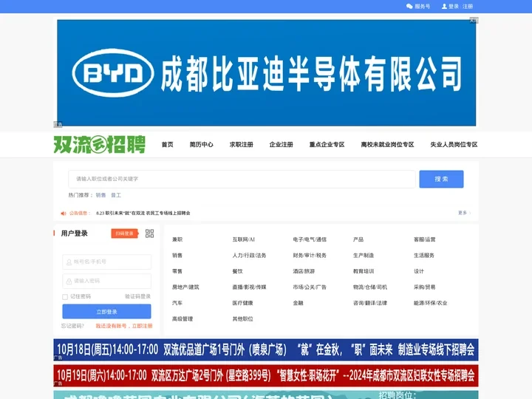Focus the job keyword search field

(242, 179)
